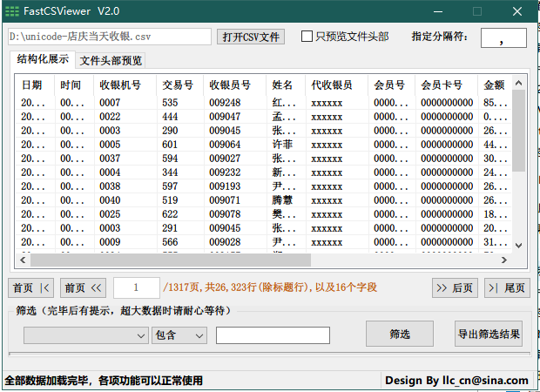The width and height of the screenshot is (540, 392).
Task: Click the horizontal scroll left arrow
Action: point(23,260)
